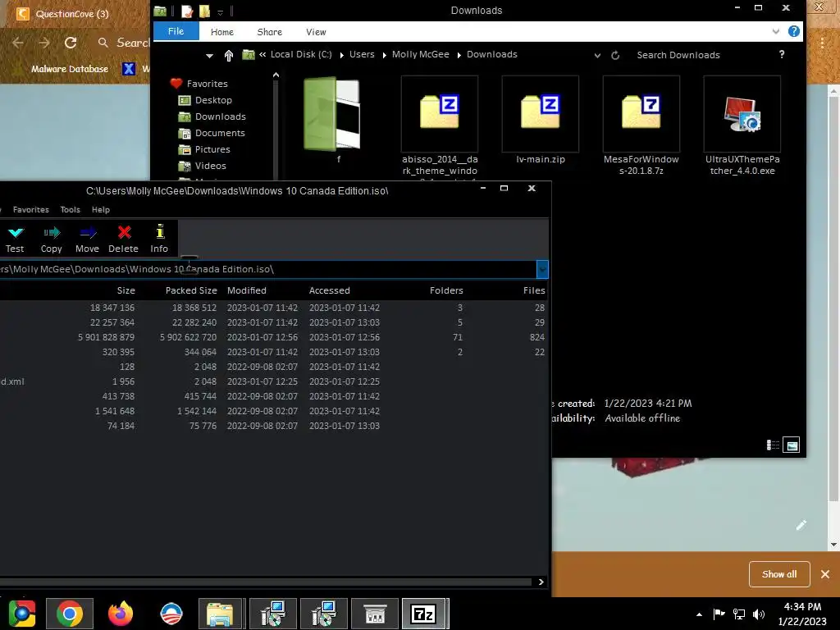The width and height of the screenshot is (840, 630).
Task: Expand the address bar history dropdown in Explorer
Action: coord(597,56)
